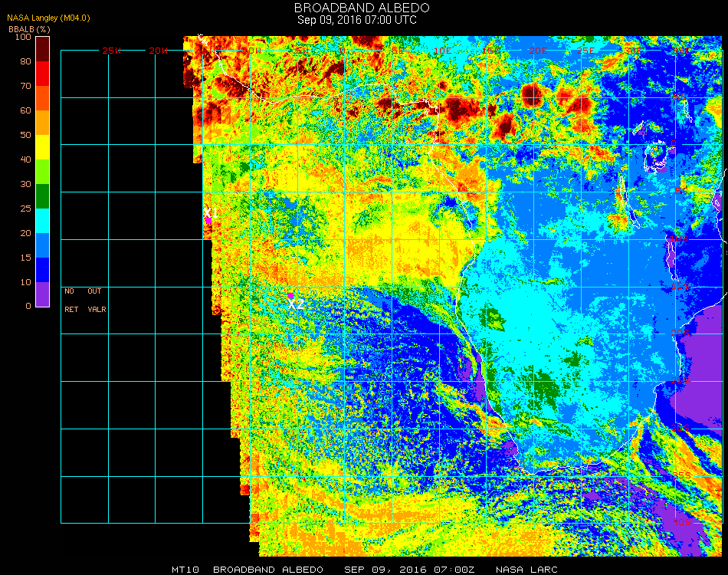728x575 pixels.
Task: Click the 'SEP 09, 2016 07:00Z' footer timestamp
Action: click(409, 570)
